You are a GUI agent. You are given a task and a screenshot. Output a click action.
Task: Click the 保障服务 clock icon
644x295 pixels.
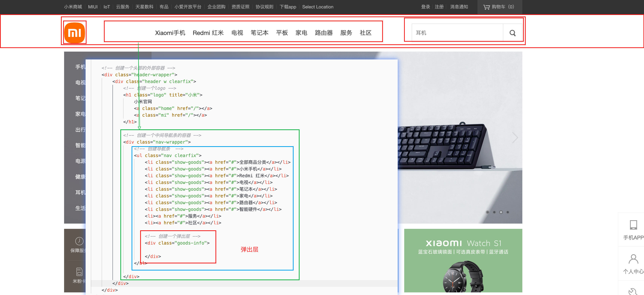point(79,241)
